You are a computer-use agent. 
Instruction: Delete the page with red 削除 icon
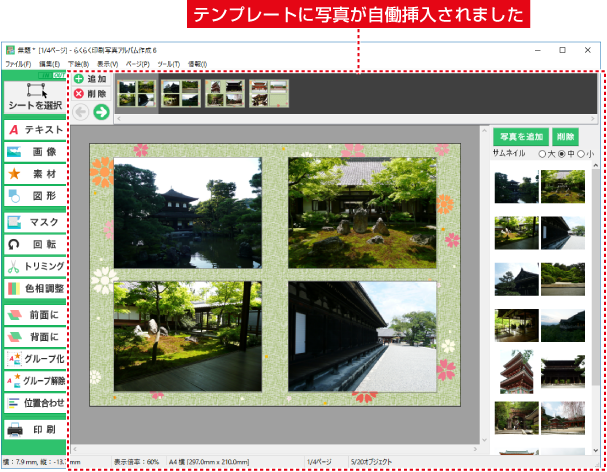click(79, 94)
